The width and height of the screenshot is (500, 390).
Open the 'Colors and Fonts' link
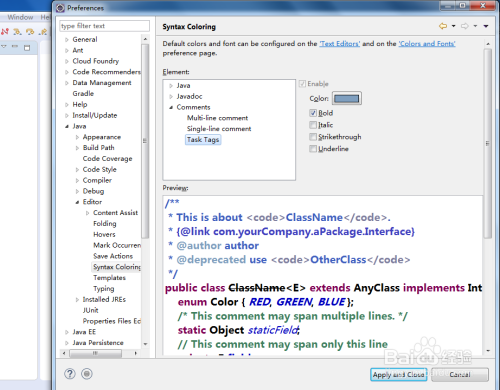427,44
